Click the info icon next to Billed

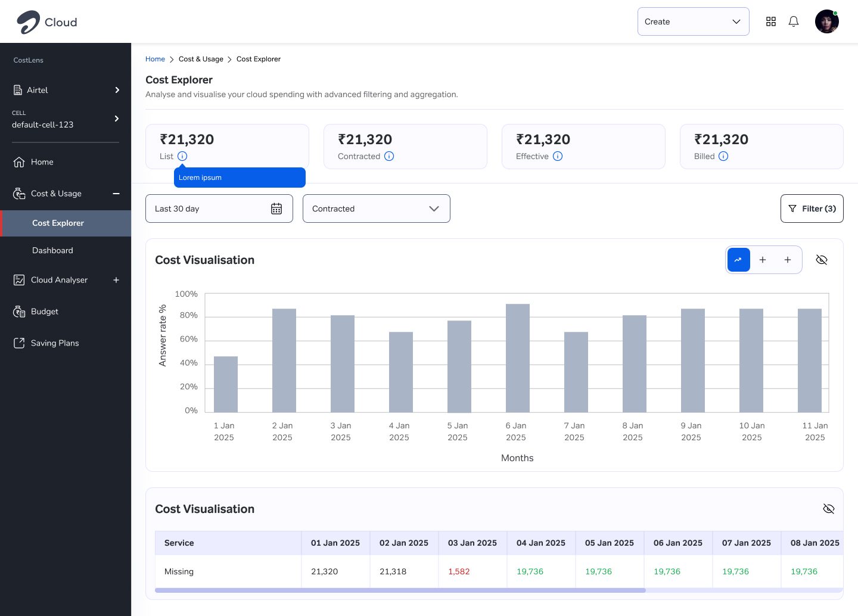coord(723,156)
